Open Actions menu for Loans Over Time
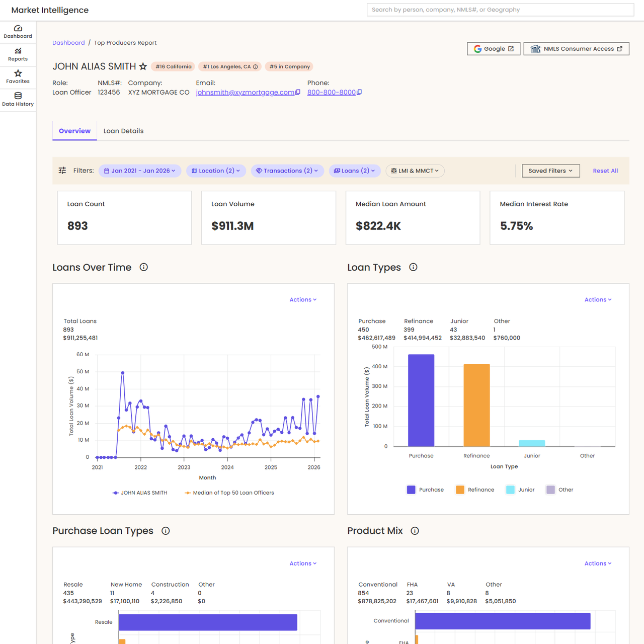 [303, 300]
